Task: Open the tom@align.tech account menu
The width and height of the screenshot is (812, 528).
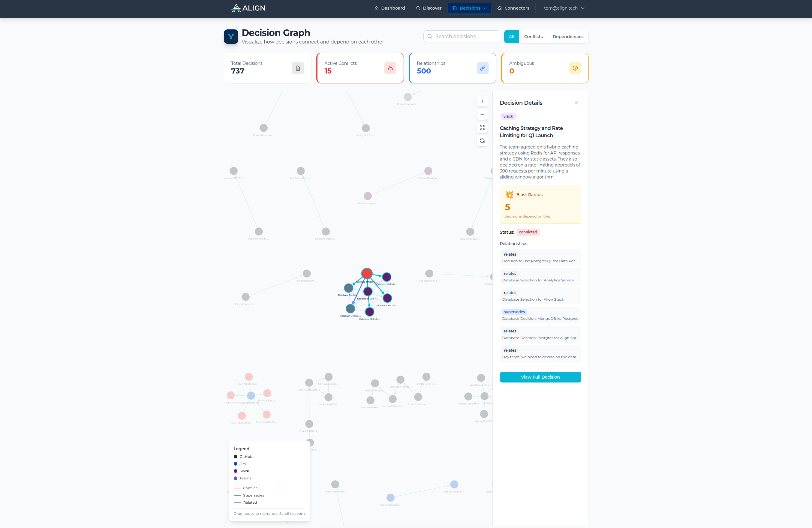Action: 564,8
